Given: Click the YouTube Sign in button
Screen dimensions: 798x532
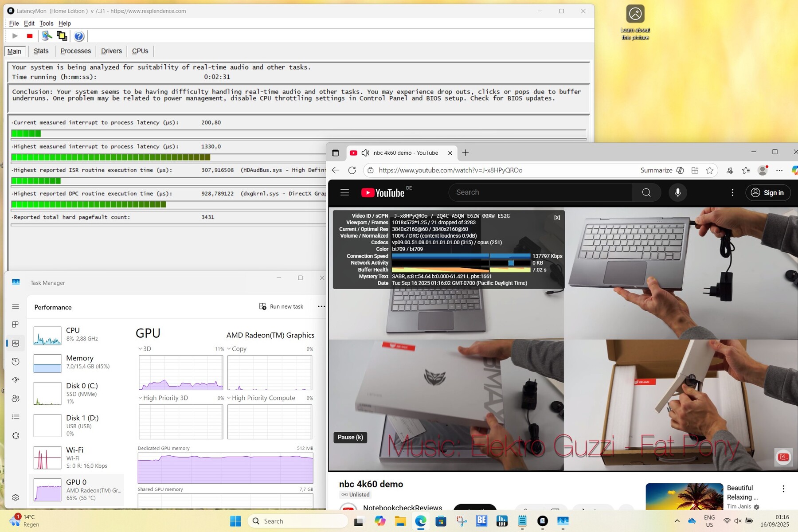Looking at the screenshot, I should coord(768,192).
